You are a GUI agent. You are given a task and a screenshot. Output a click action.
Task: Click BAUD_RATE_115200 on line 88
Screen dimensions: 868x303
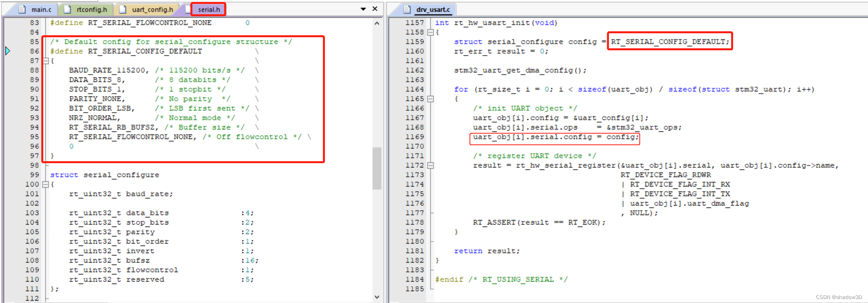coord(107,70)
